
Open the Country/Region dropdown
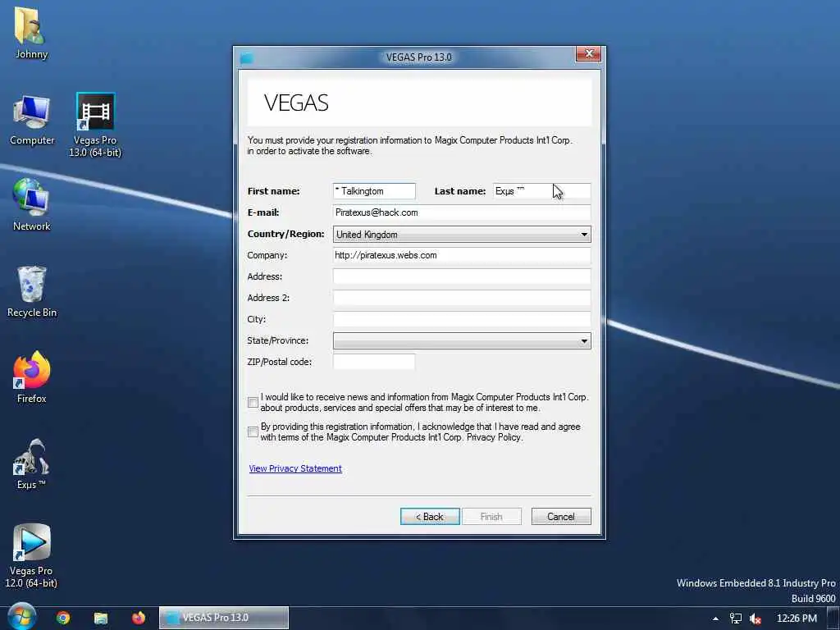tap(462, 234)
